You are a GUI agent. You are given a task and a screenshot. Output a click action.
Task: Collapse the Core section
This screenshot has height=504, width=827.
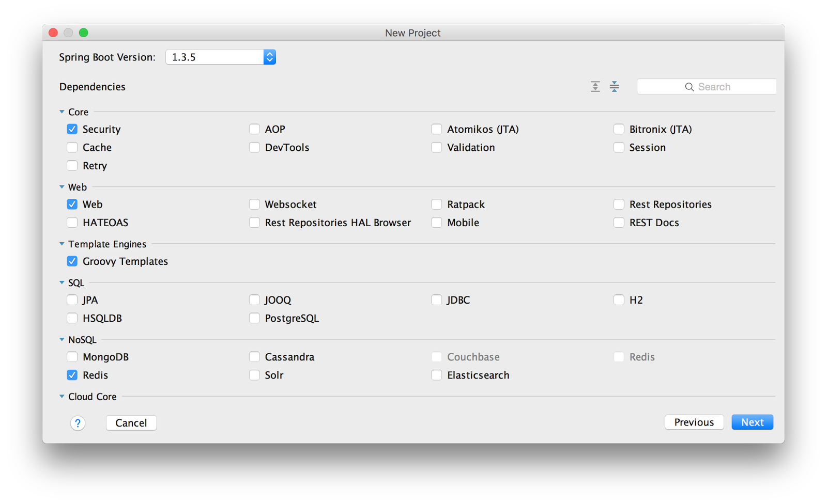click(x=62, y=112)
